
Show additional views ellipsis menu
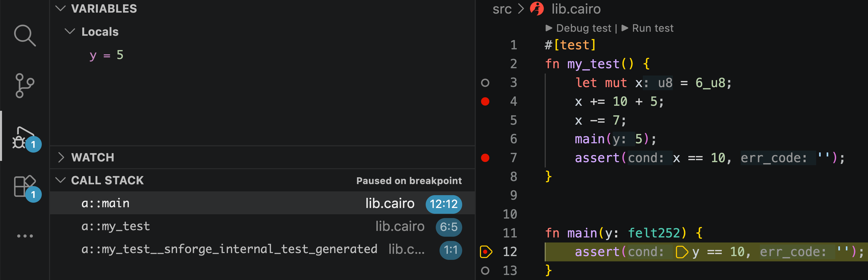pyautogui.click(x=25, y=236)
